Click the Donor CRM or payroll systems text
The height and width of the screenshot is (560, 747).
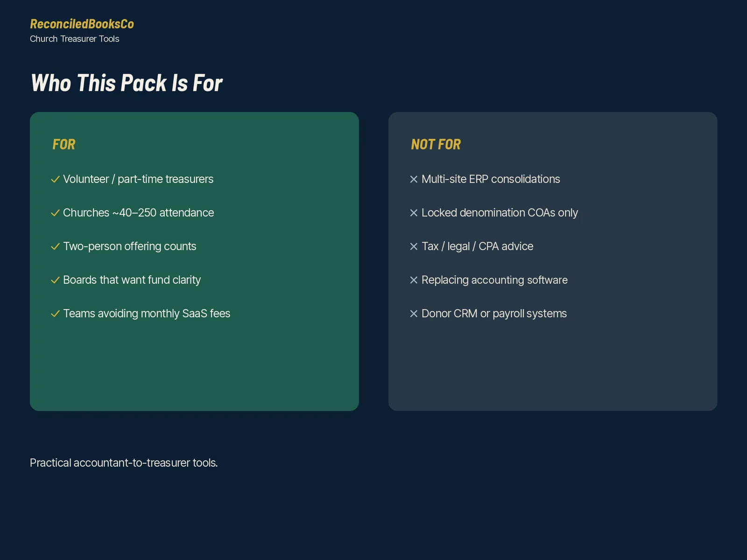click(x=494, y=314)
